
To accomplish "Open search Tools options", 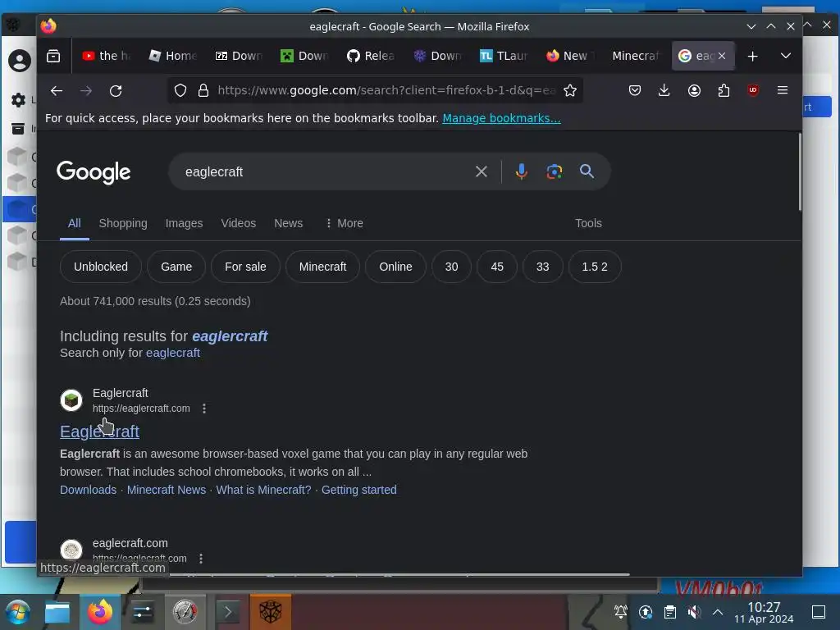I will click(588, 223).
